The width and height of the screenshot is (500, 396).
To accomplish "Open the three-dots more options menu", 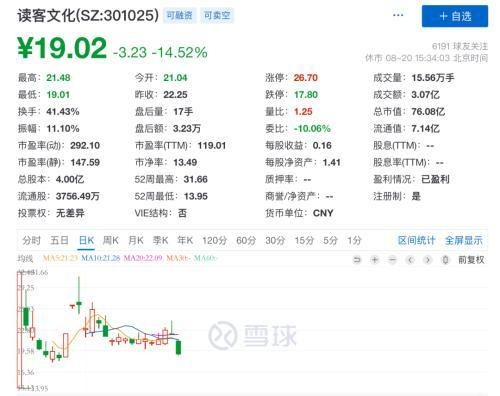I will (x=398, y=15).
